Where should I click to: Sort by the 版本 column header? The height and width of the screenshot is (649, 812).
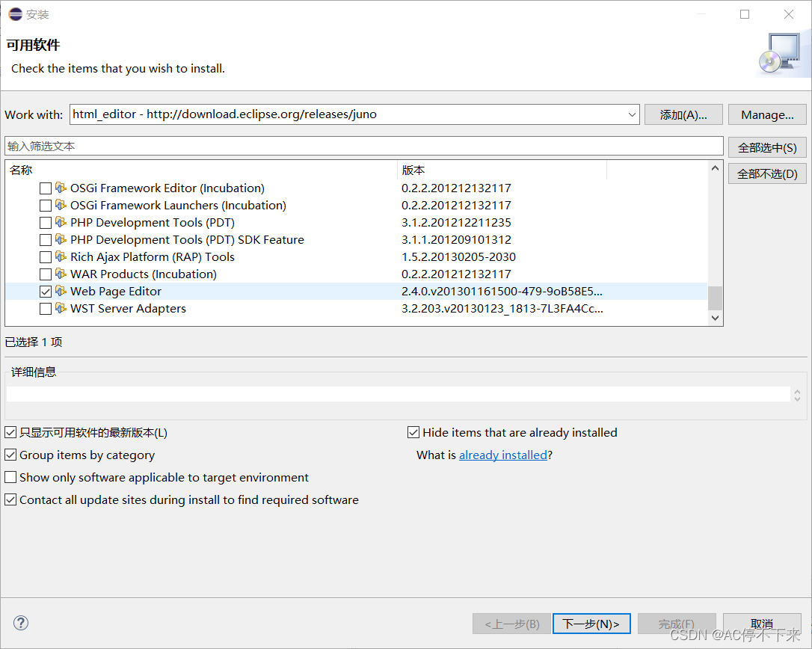(502, 170)
